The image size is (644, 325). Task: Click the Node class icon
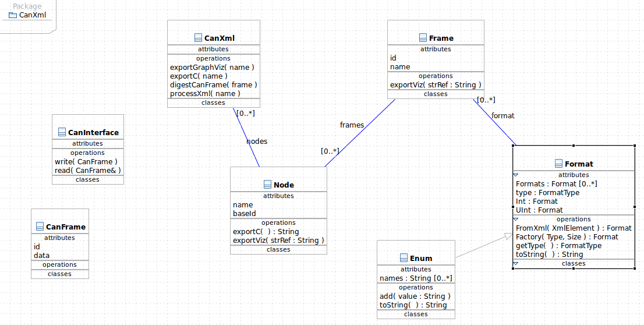268,185
